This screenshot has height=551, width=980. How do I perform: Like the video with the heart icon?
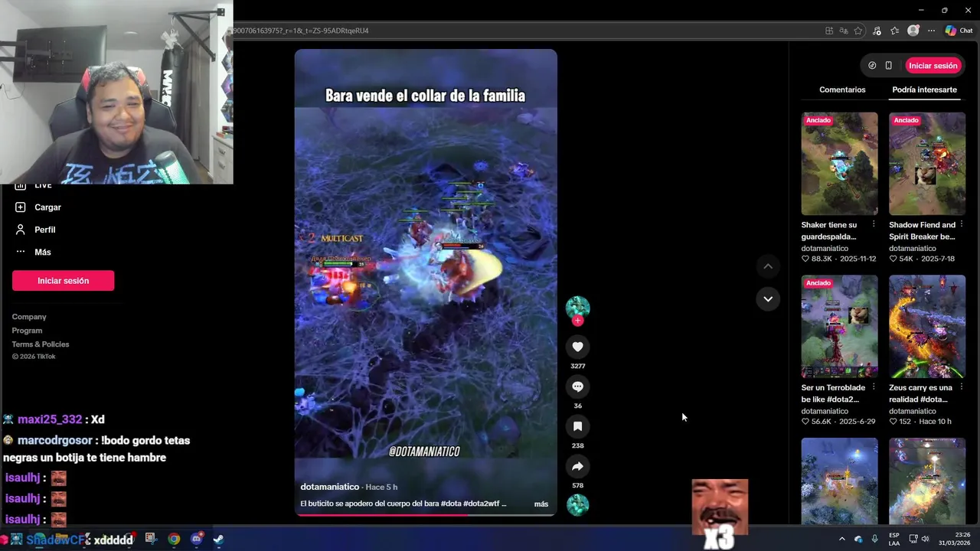(x=577, y=347)
